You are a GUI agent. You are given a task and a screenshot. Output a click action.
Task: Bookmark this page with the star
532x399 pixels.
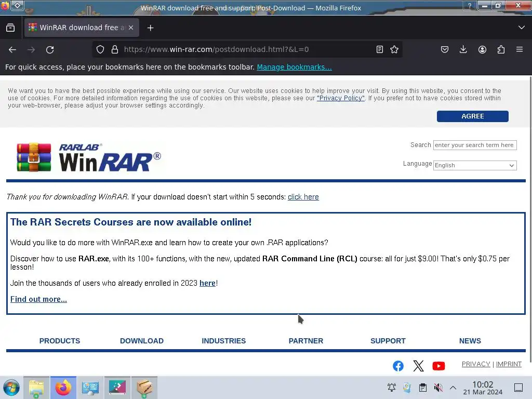(394, 49)
